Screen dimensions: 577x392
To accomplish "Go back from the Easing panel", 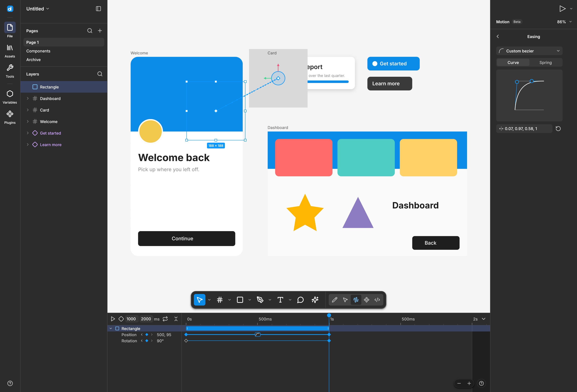I will point(498,36).
